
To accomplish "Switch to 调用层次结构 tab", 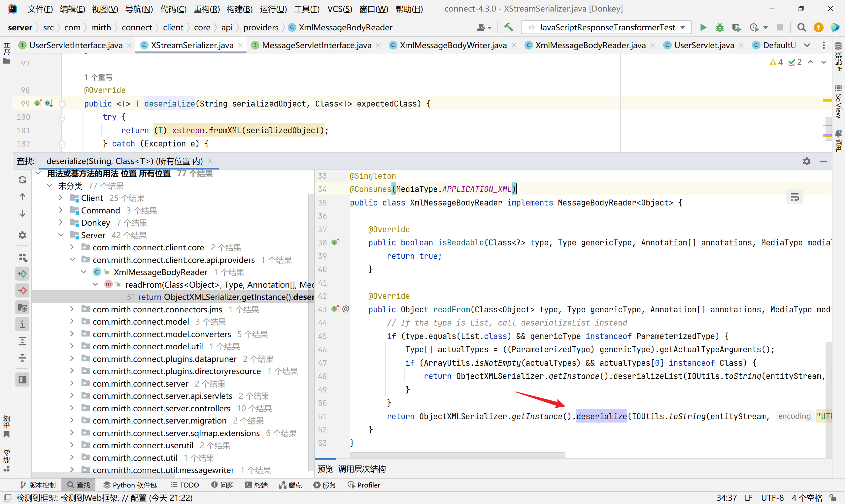I will click(x=362, y=469).
